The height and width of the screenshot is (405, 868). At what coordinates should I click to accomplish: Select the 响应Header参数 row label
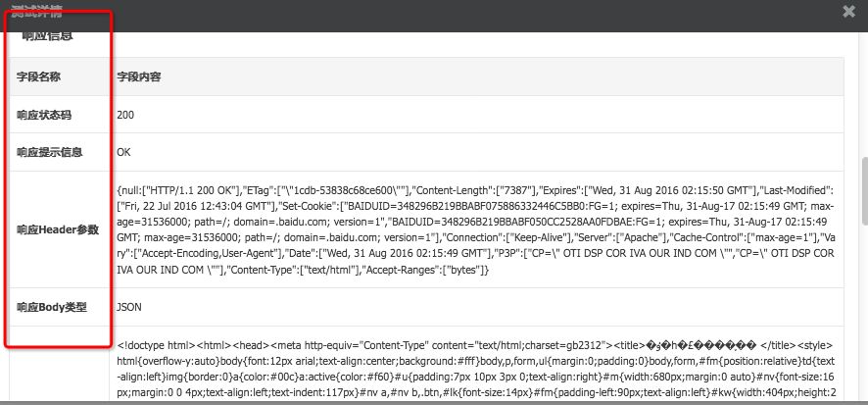[x=58, y=229]
